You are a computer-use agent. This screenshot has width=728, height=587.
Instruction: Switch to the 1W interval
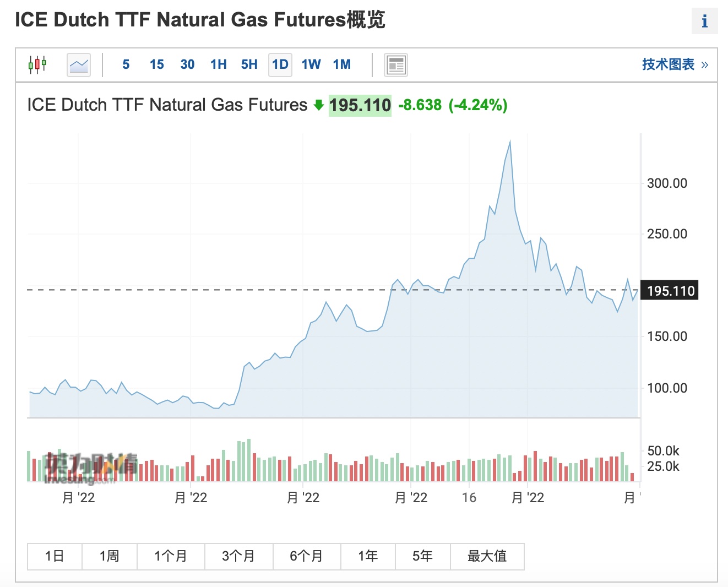(311, 64)
